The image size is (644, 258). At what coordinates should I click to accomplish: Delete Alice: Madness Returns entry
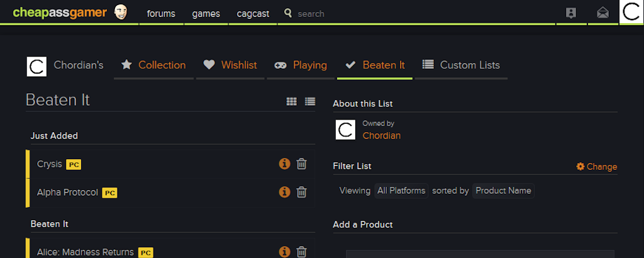301,252
